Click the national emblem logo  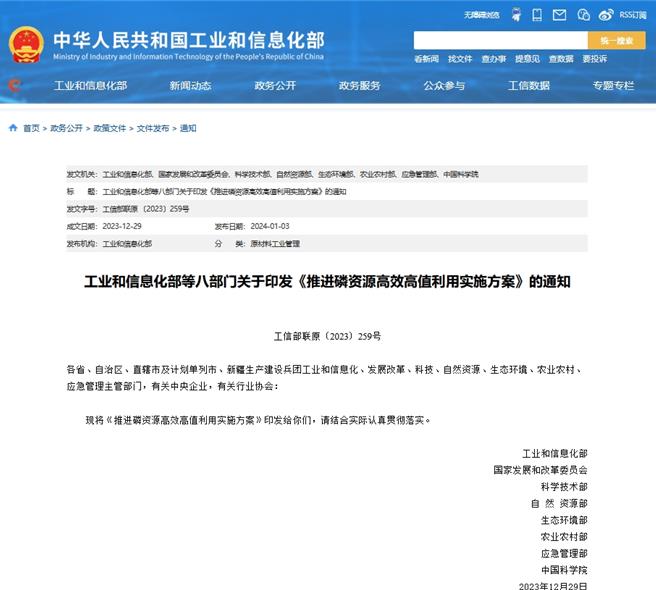point(26,42)
